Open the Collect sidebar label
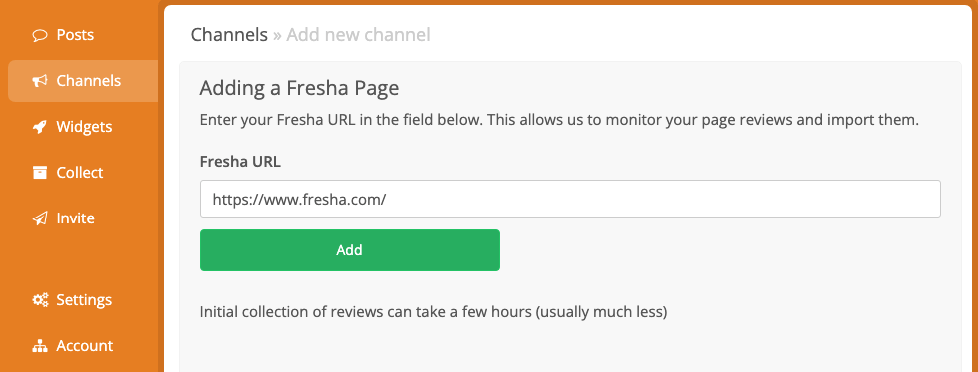Viewport: 978px width, 372px height. [x=80, y=172]
